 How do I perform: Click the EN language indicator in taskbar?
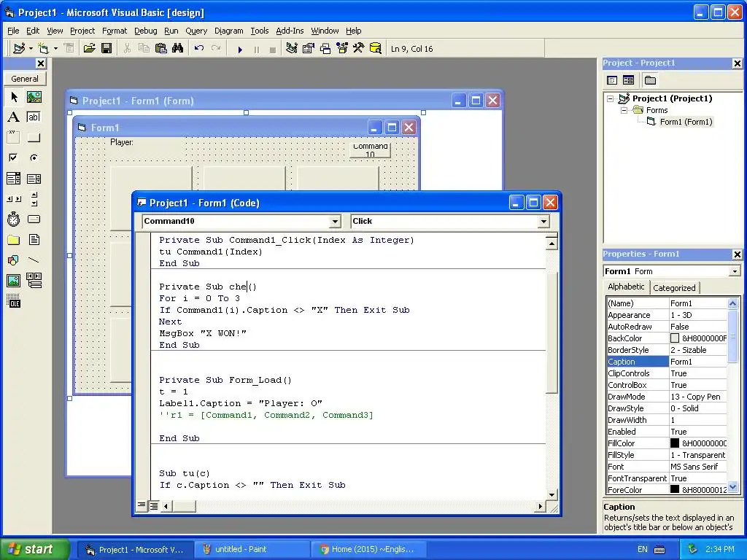[x=642, y=550]
